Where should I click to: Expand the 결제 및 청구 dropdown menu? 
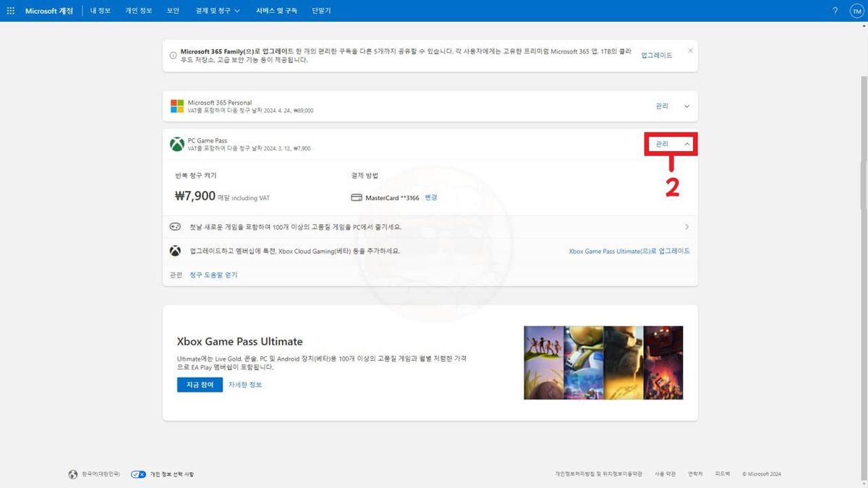point(218,11)
